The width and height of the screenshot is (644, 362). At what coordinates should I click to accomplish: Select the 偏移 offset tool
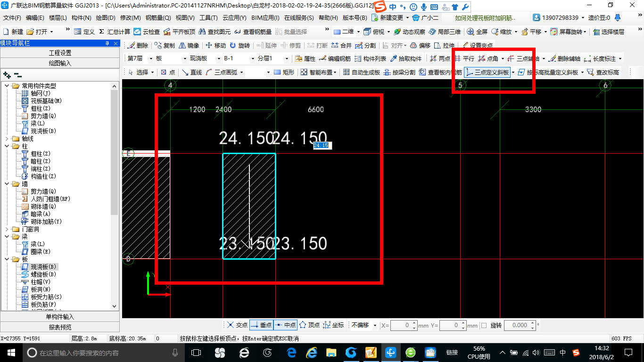tap(420, 46)
